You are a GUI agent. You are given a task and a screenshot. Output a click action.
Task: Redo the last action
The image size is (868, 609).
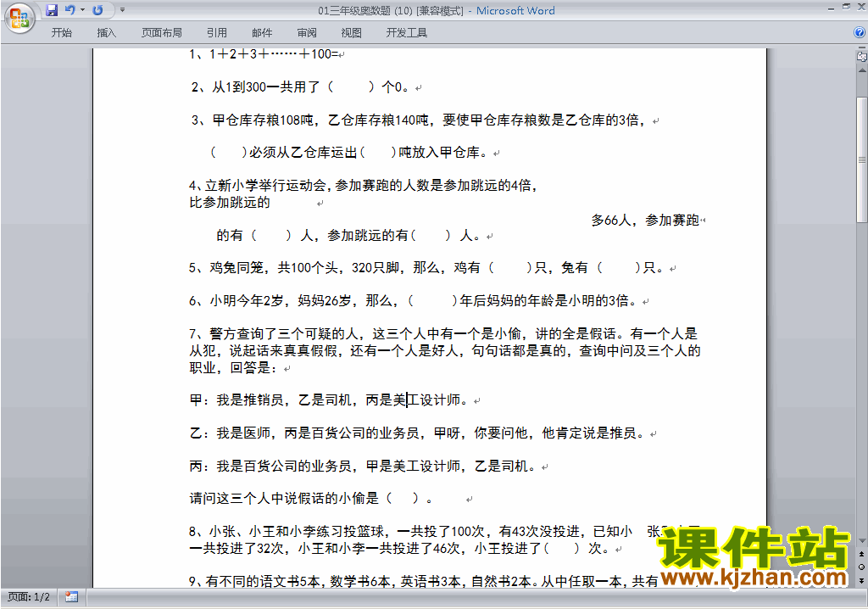[x=98, y=10]
